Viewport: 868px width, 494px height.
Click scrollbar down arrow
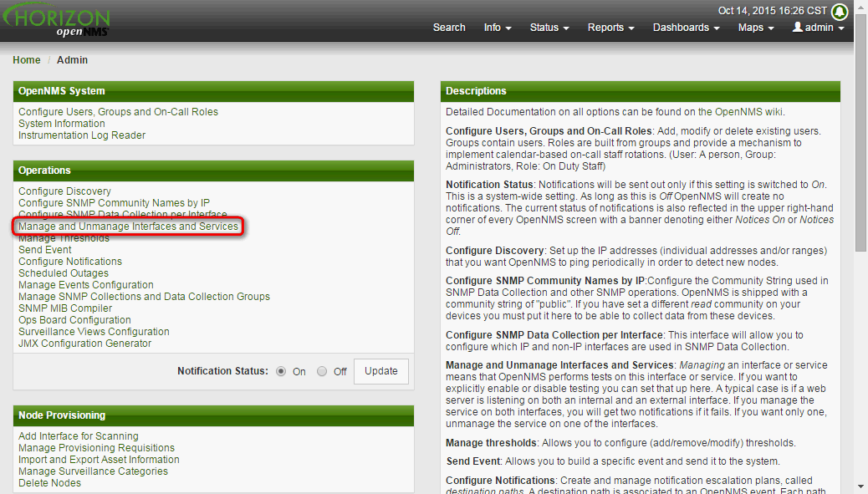point(860,488)
